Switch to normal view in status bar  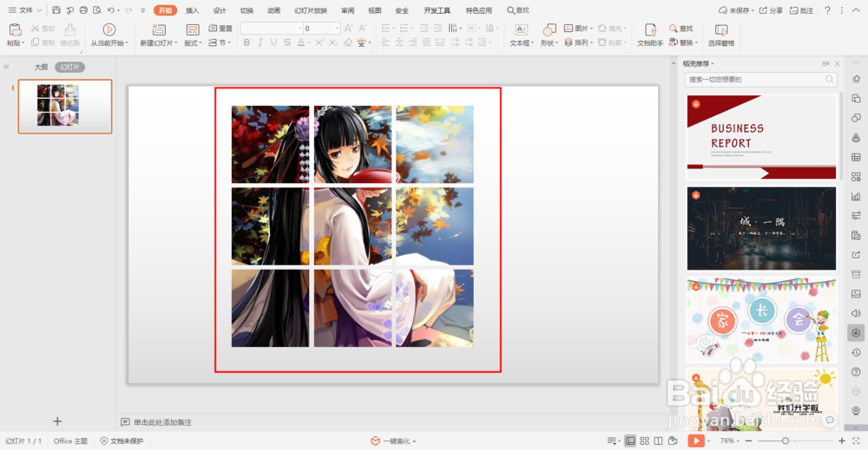click(630, 440)
